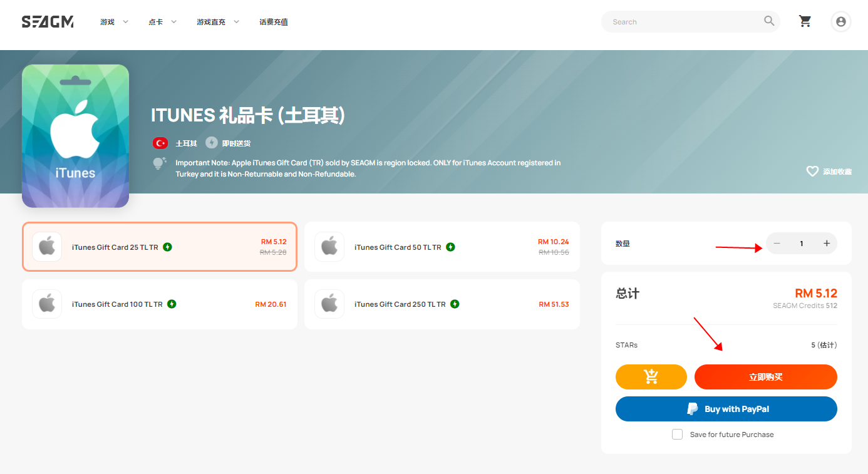Open the shopping cart icon

point(805,21)
